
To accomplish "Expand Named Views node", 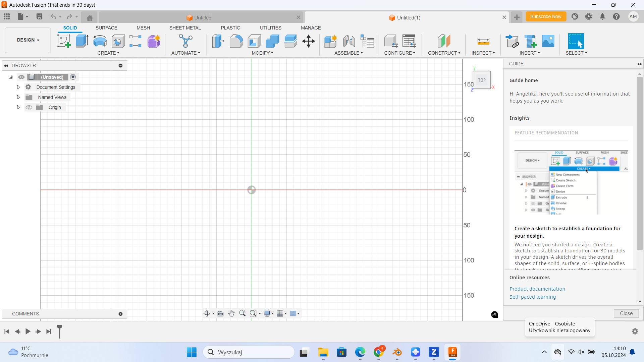I will point(18,97).
